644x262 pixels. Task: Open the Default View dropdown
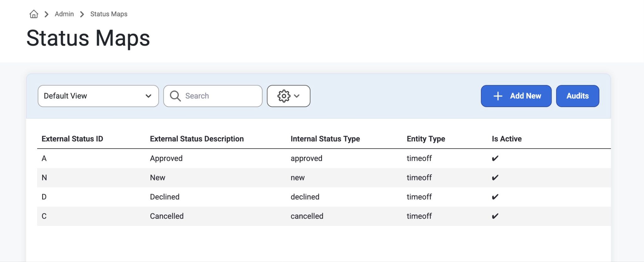[98, 96]
